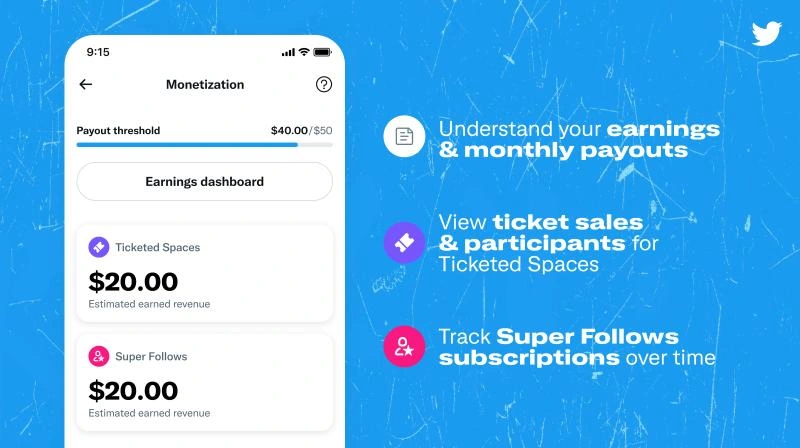
Task: Click the Twitter bird logo
Action: 766,35
